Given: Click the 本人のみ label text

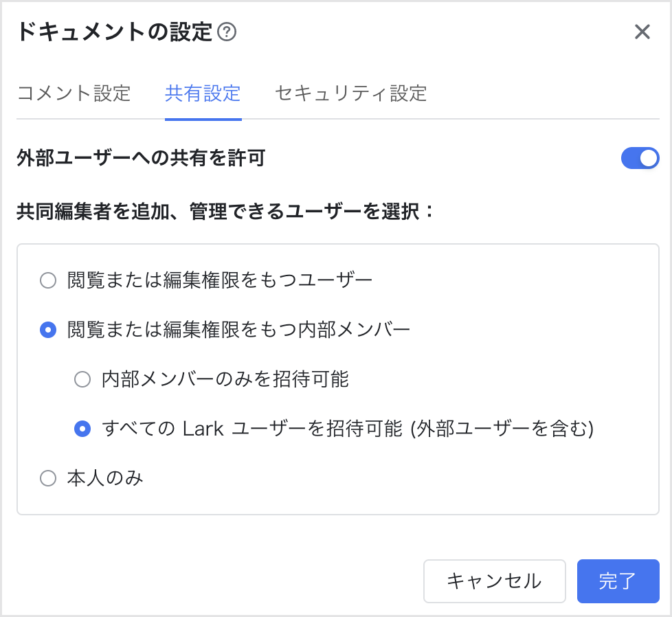Looking at the screenshot, I should [x=105, y=478].
